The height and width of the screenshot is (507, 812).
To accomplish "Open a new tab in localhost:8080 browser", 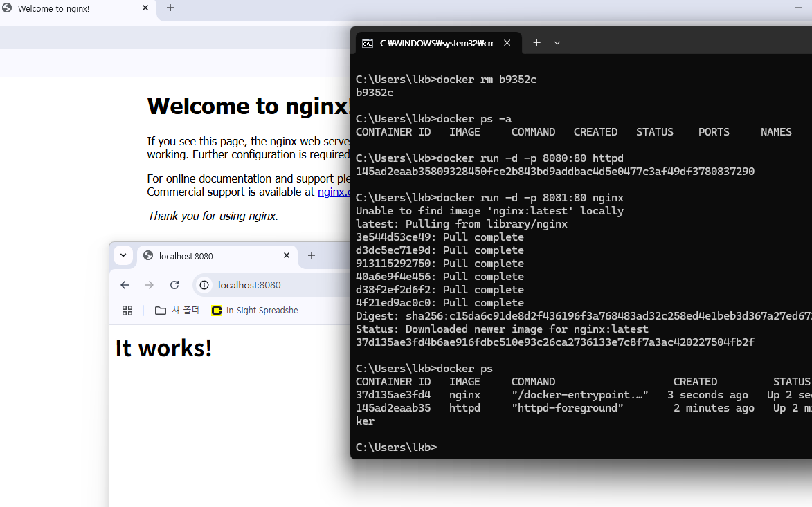I will 312,255.
